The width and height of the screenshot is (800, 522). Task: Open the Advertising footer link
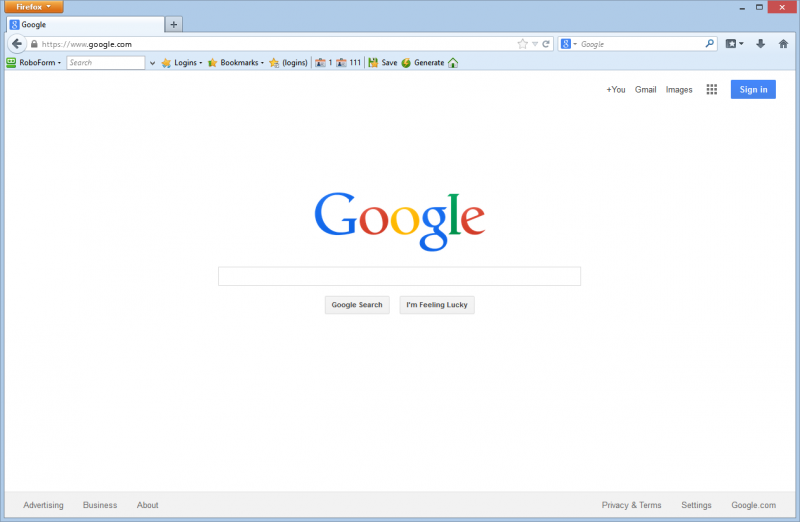tap(43, 505)
